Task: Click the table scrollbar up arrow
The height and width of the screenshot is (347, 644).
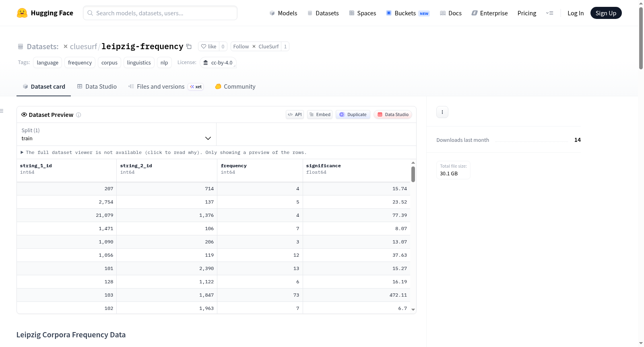Action: (413, 162)
